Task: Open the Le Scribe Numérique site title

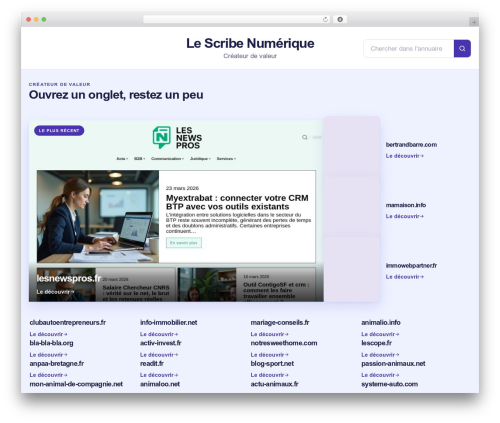Action: coord(250,43)
